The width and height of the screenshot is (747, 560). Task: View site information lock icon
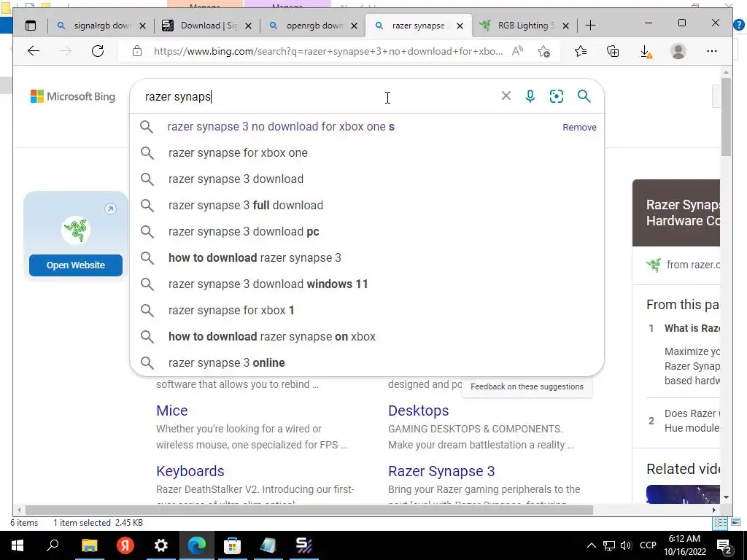[x=137, y=51]
